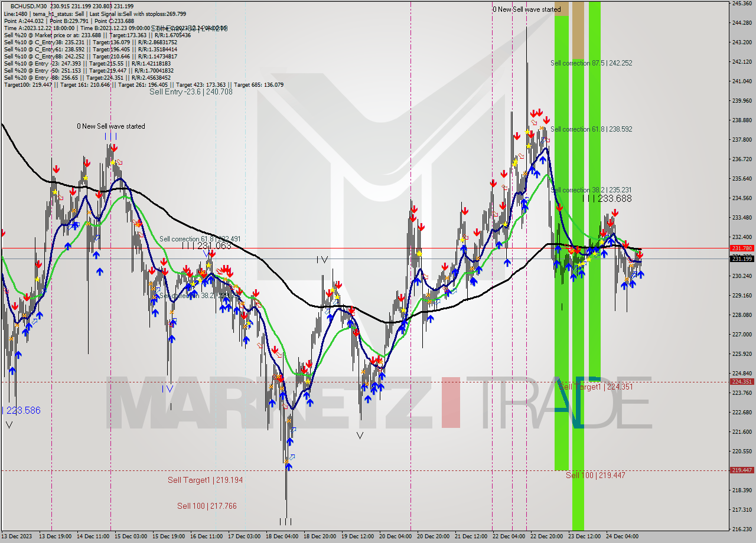The height and width of the screenshot is (543, 756).
Task: Select the 'Sell correction 87.5 | 242.252' label
Action: (x=591, y=63)
